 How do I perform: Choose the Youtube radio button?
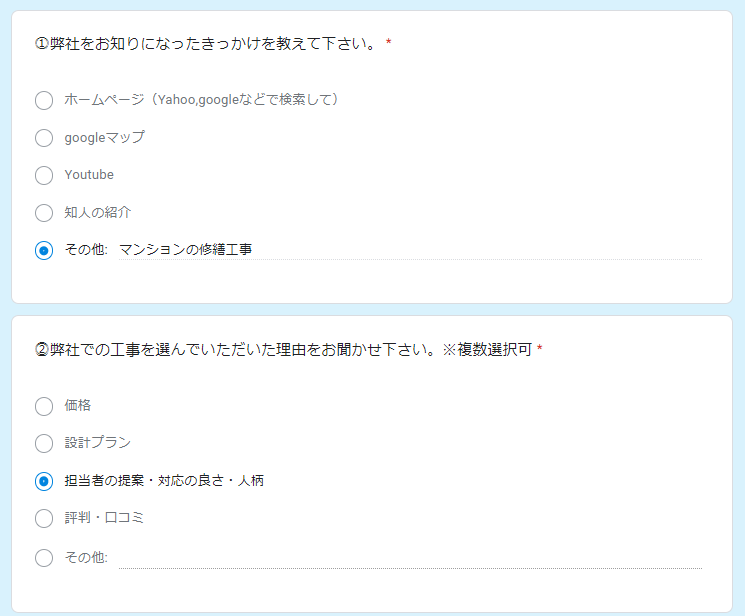click(x=44, y=175)
